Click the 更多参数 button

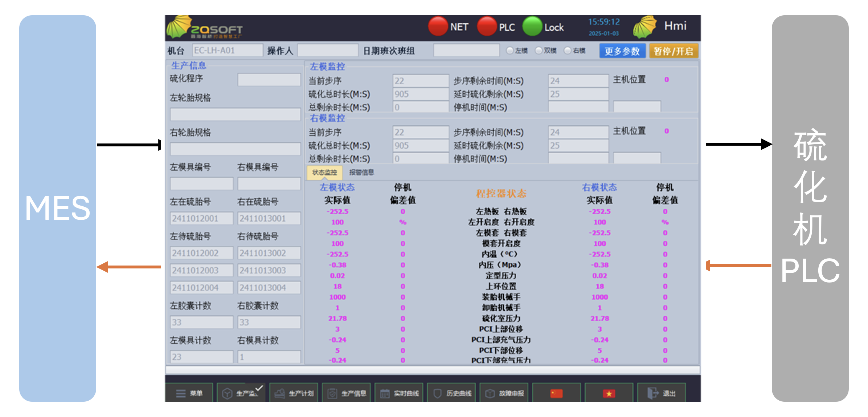(622, 51)
